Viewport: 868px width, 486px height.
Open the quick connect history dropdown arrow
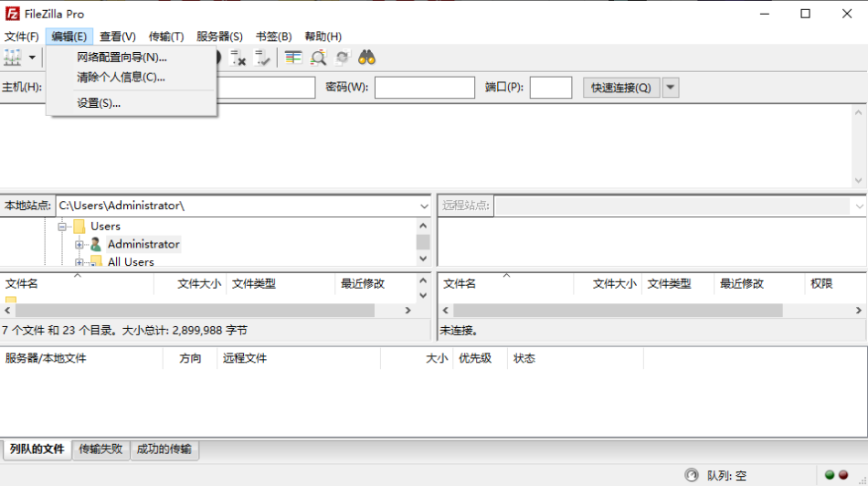[x=671, y=88]
